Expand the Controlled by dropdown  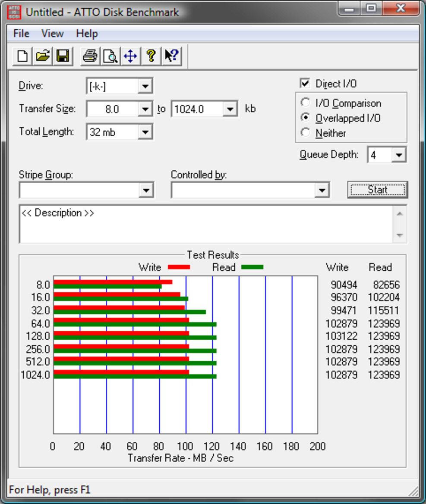point(322,190)
